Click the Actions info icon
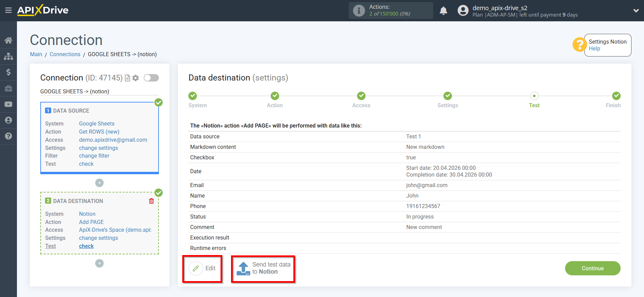Viewport: 644px width, 297px height. coord(359,10)
